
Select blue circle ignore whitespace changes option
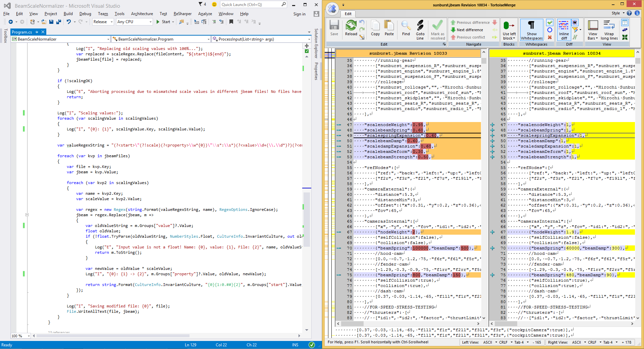549,30
